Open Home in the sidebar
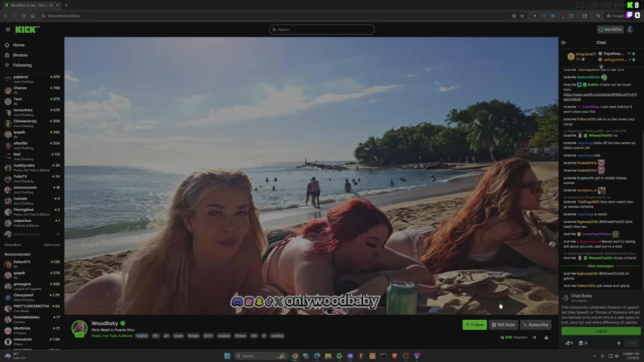644x362 pixels. coord(19,45)
